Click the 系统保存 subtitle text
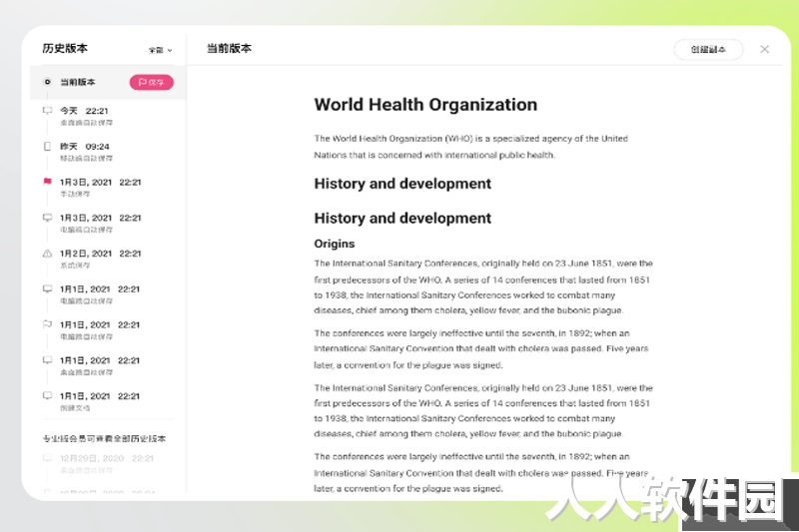Screen dimensions: 799x532 (x=75, y=266)
